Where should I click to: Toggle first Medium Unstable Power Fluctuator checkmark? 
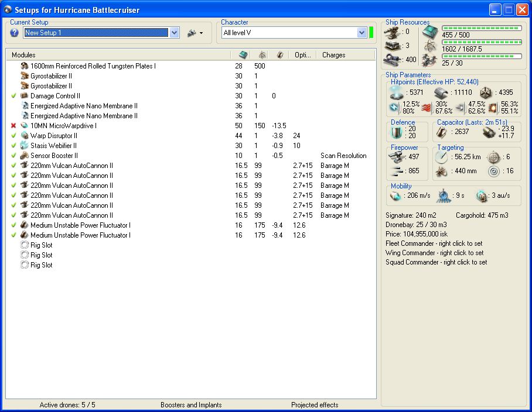click(13, 225)
